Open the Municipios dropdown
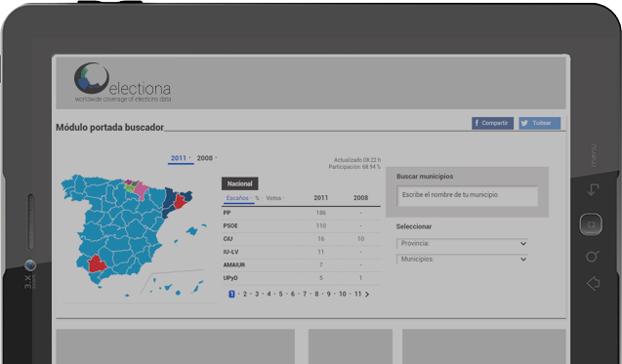622x364 pixels. (462, 259)
